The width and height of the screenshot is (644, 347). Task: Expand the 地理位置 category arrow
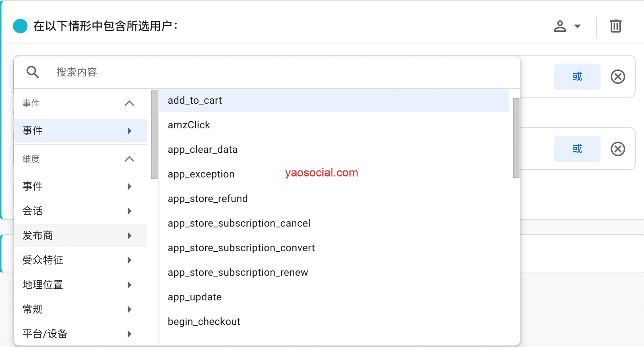pos(129,285)
